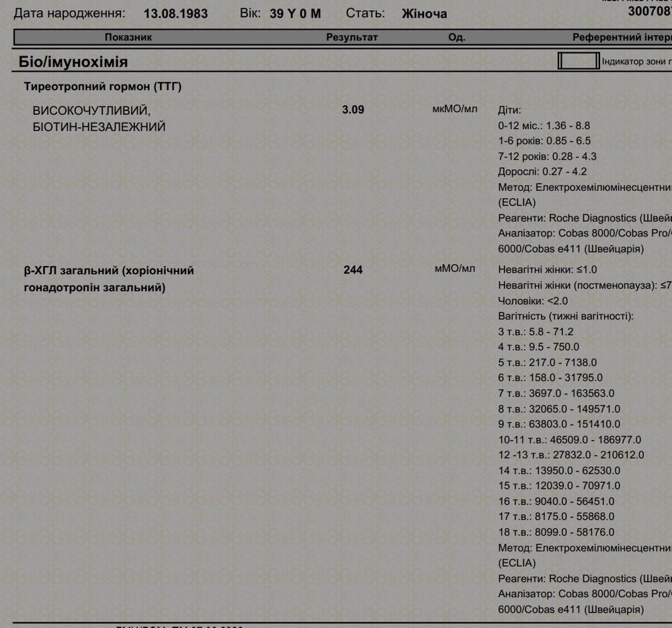Viewport: 672px width, 628px height.
Task: Click the Показник column header
Action: (128, 38)
